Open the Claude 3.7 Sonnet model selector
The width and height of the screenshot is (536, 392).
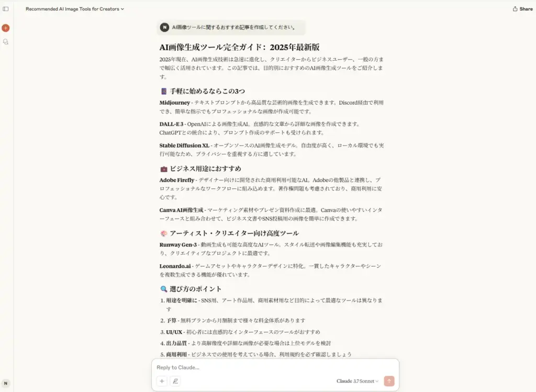click(x=357, y=381)
